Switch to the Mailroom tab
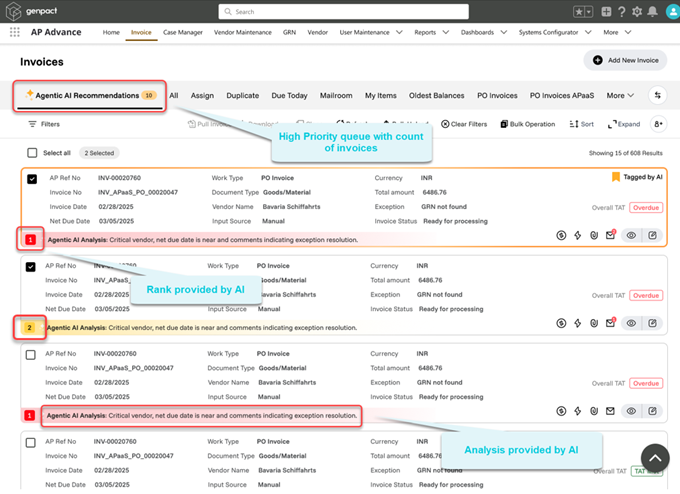Viewport: 680px width, 494px height. [336, 95]
